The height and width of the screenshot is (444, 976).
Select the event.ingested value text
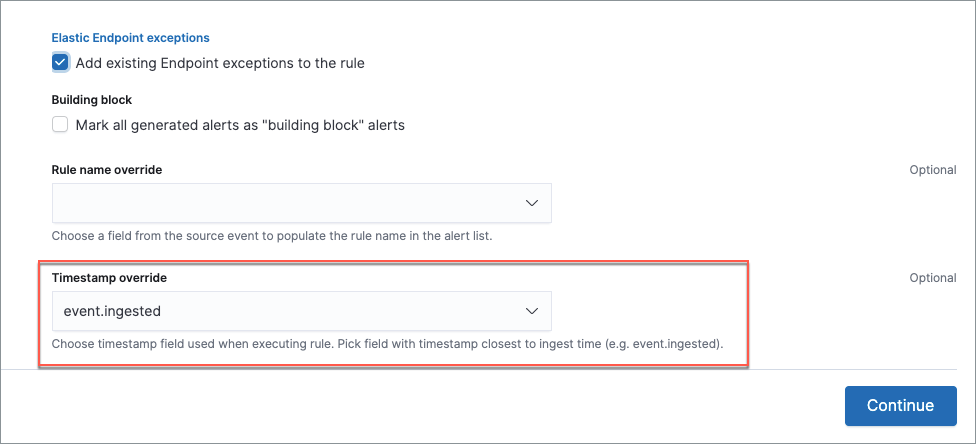[x=112, y=311]
